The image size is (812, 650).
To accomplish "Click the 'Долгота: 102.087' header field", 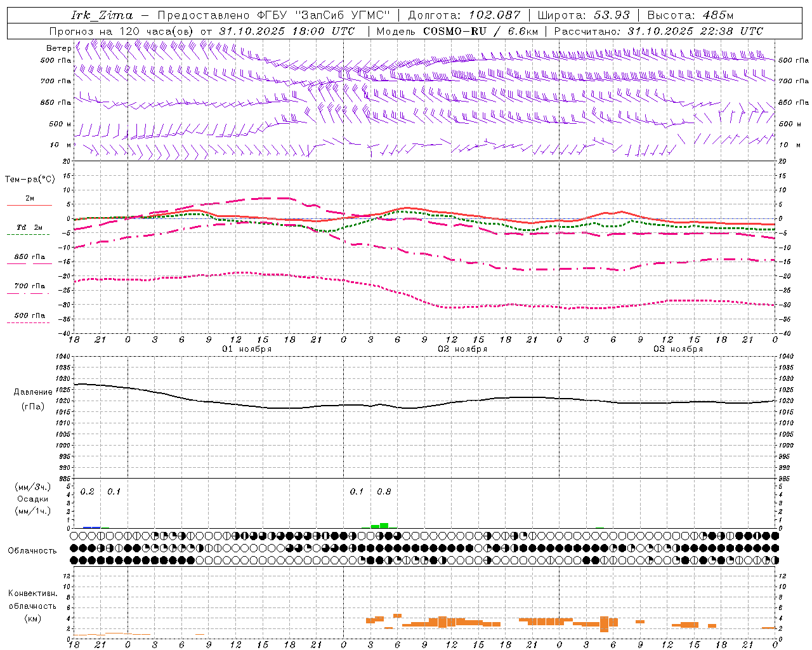I will click(464, 15).
